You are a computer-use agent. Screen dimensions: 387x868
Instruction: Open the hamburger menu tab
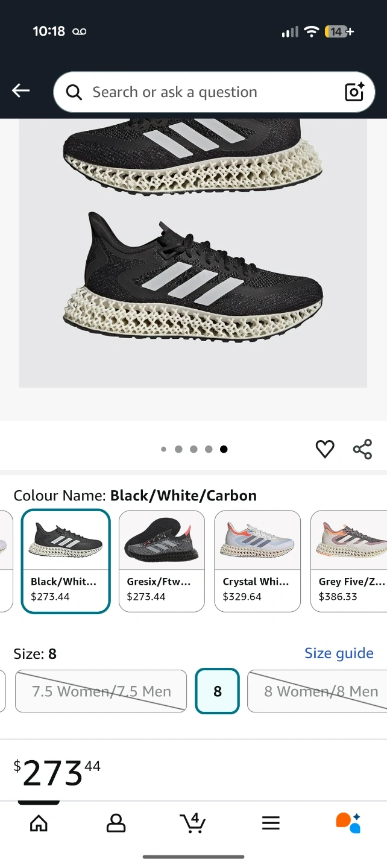[271, 823]
